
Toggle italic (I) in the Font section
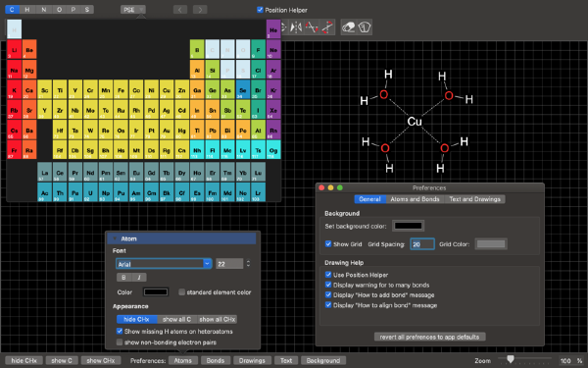click(x=139, y=277)
